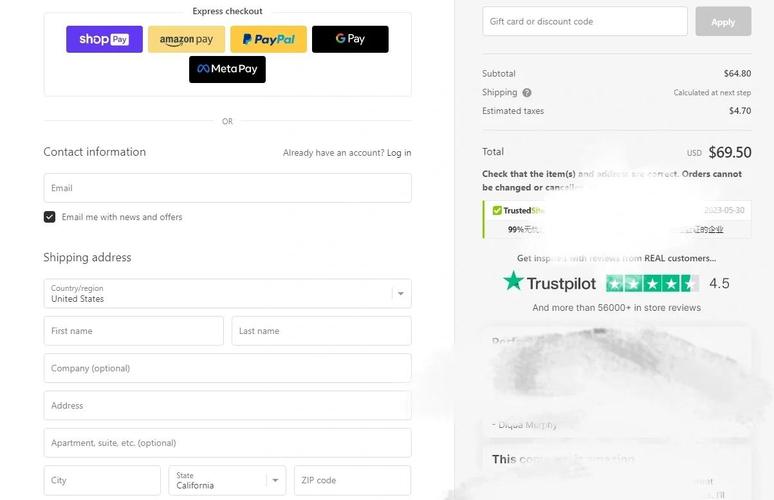Click the Gift card or discount code field
The width and height of the screenshot is (774, 500).
pyautogui.click(x=585, y=21)
